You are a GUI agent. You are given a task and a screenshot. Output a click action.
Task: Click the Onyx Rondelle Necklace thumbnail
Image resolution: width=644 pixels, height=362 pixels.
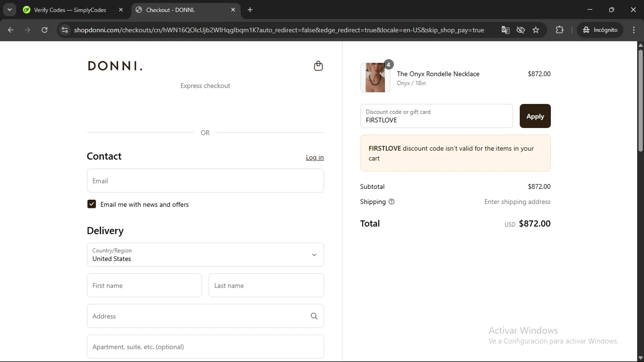375,78
